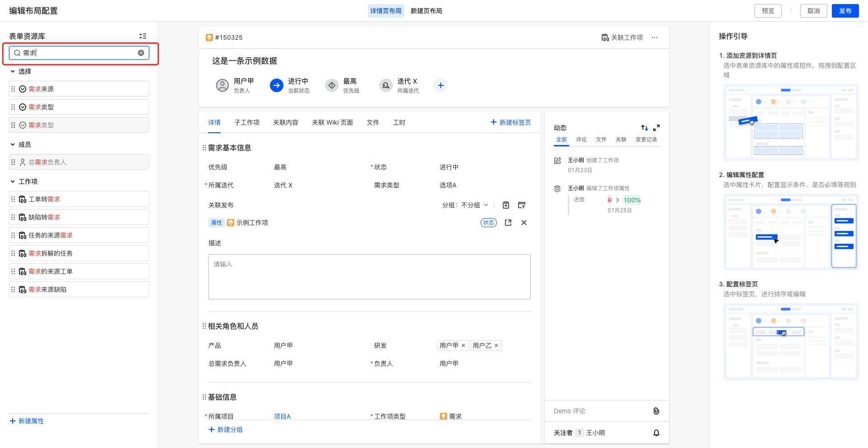Open the 分组: 不分组 dropdown
Image resolution: width=868 pixels, height=448 pixels.
(x=465, y=205)
